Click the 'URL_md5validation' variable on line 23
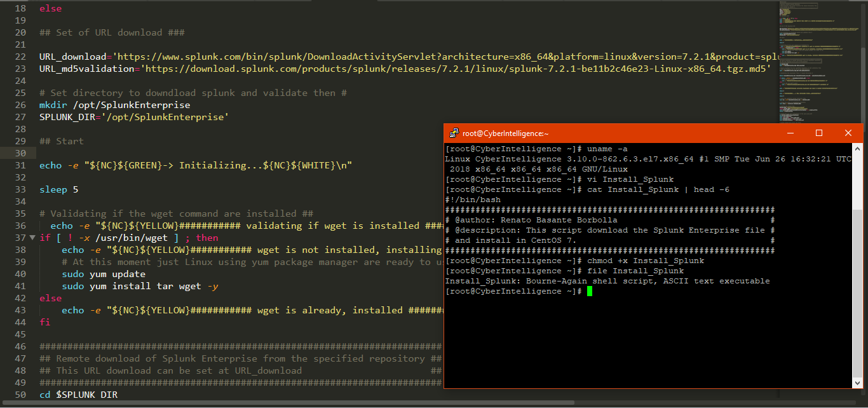The height and width of the screenshot is (408, 868). 87,69
